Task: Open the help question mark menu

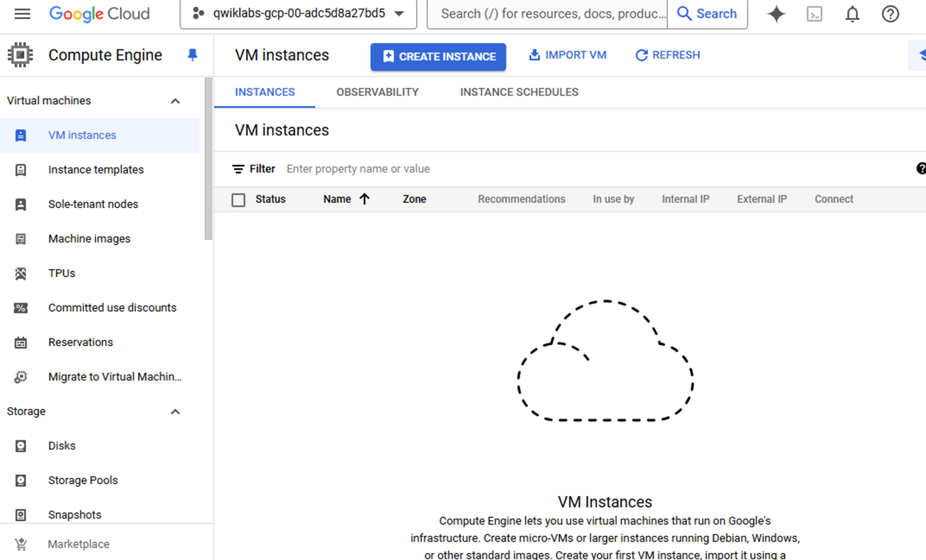Action: (890, 14)
